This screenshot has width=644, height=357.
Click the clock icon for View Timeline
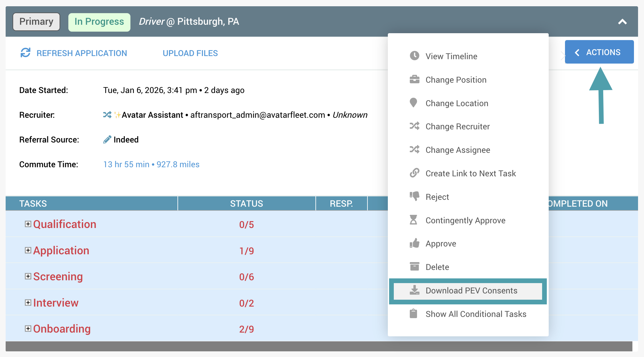pos(414,56)
